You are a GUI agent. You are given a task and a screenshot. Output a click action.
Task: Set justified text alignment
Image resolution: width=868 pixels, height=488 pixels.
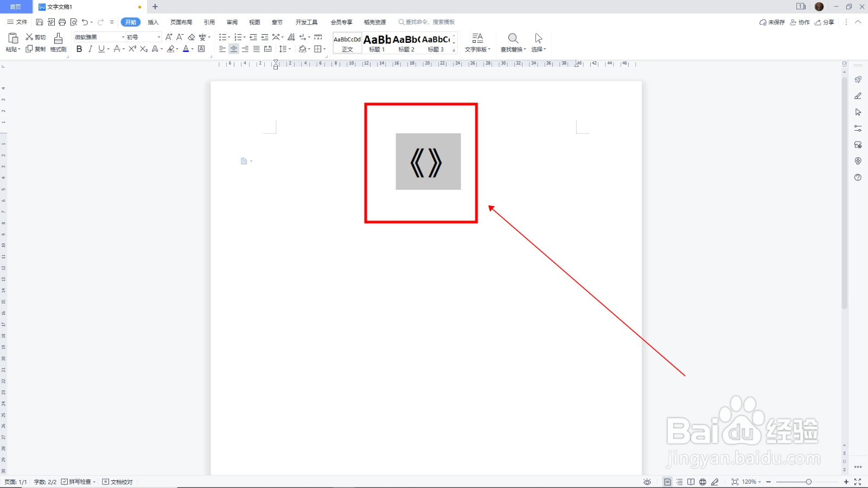[x=257, y=49]
